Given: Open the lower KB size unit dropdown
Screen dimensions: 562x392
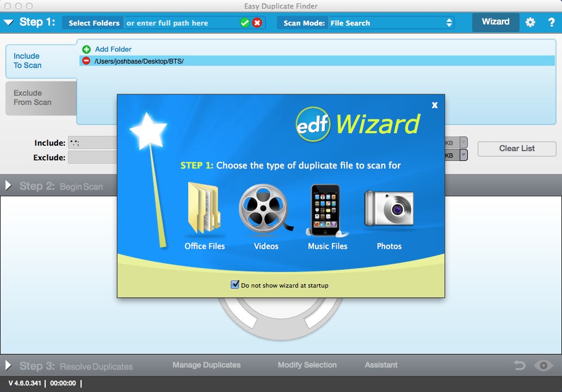Looking at the screenshot, I should tap(464, 155).
